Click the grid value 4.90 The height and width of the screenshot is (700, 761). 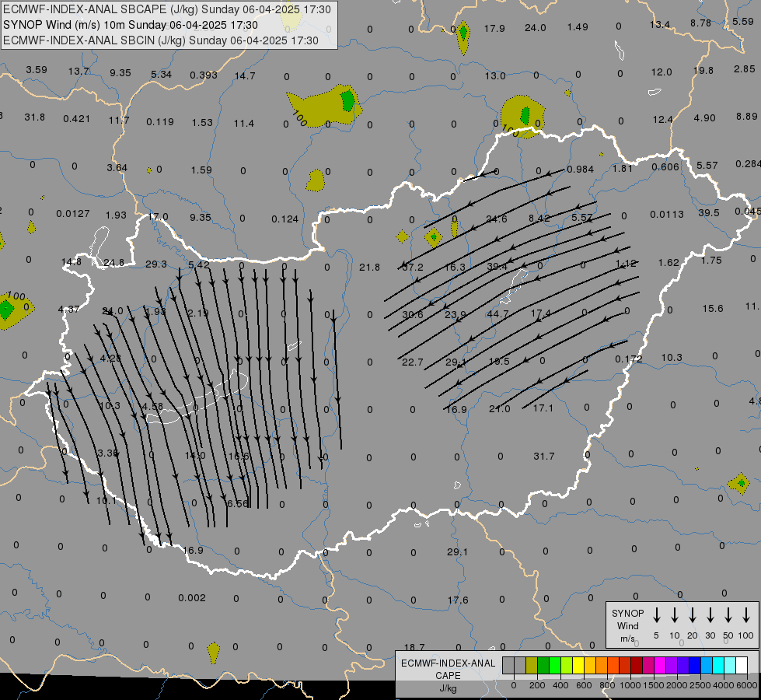point(705,118)
